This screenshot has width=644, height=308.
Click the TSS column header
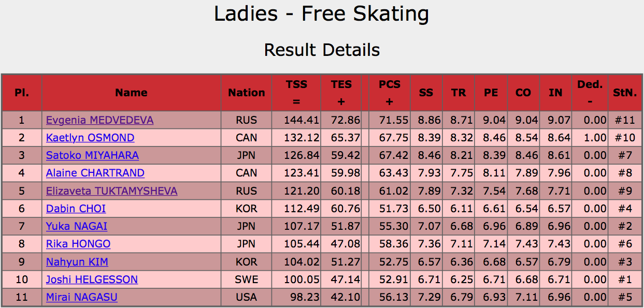click(296, 93)
